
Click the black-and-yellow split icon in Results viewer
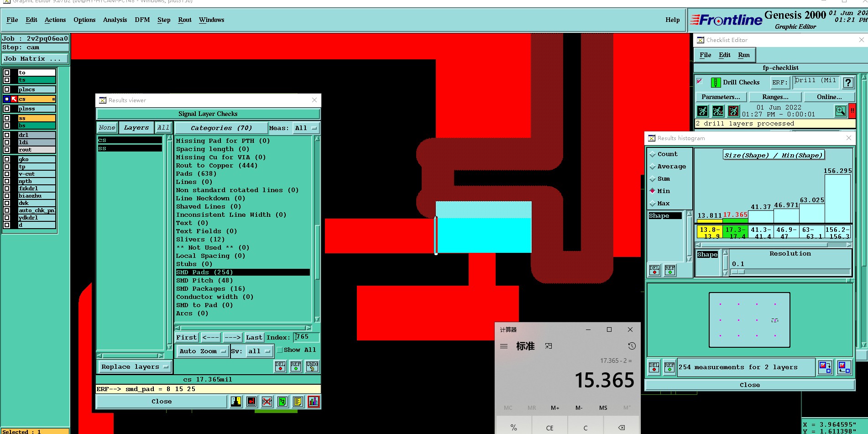pyautogui.click(x=236, y=402)
